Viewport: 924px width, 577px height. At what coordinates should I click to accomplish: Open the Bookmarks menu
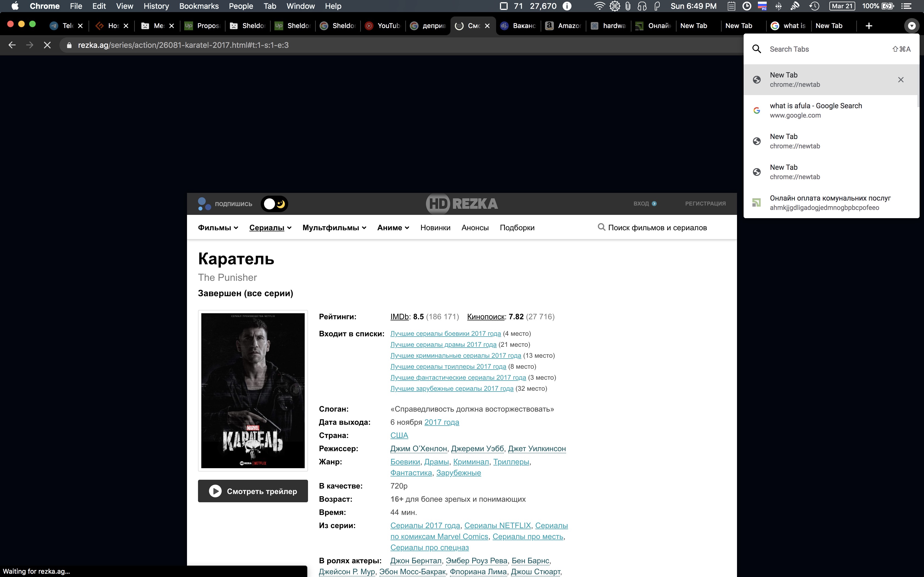pos(199,6)
